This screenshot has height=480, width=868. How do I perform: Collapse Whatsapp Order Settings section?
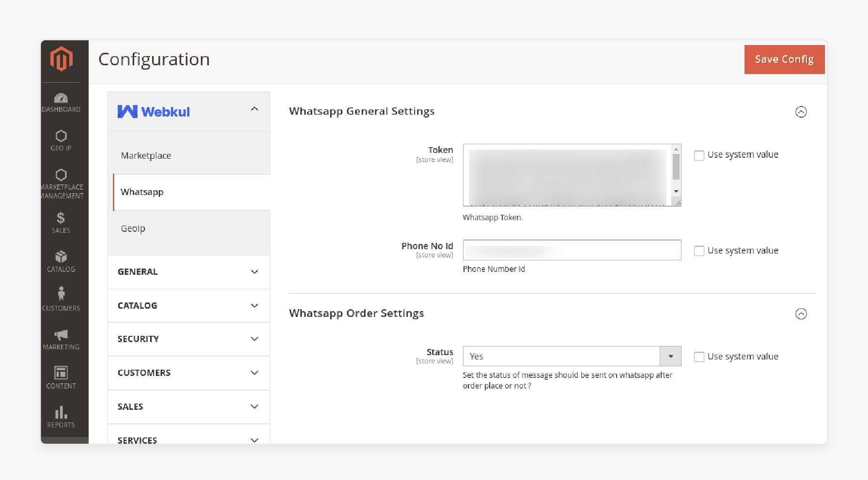click(x=801, y=314)
